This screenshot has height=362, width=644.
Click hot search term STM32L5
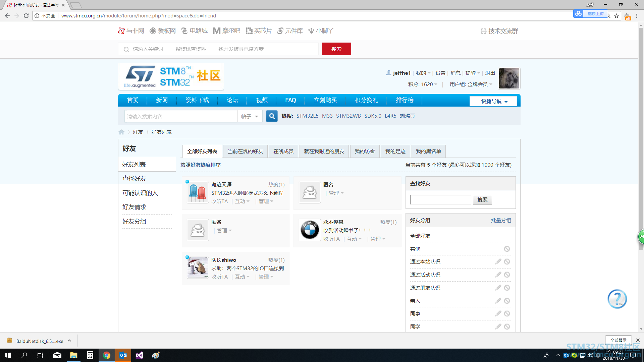pos(307,116)
